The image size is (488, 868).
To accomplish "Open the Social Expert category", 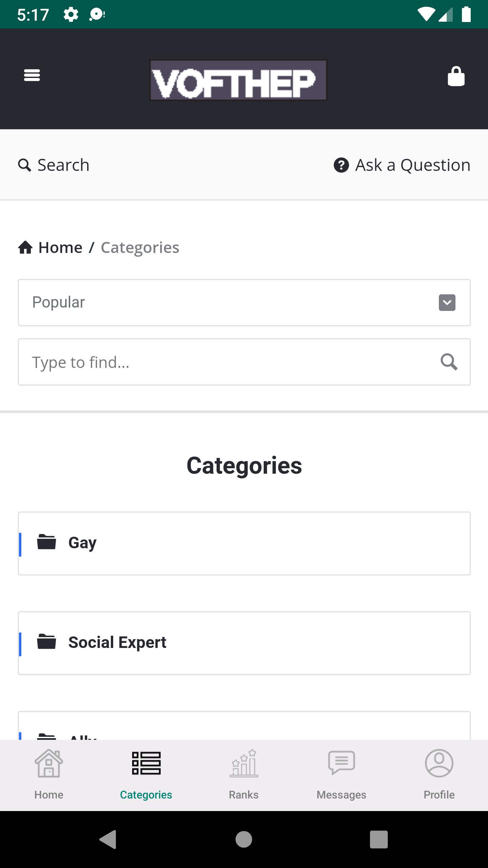I will tap(244, 643).
